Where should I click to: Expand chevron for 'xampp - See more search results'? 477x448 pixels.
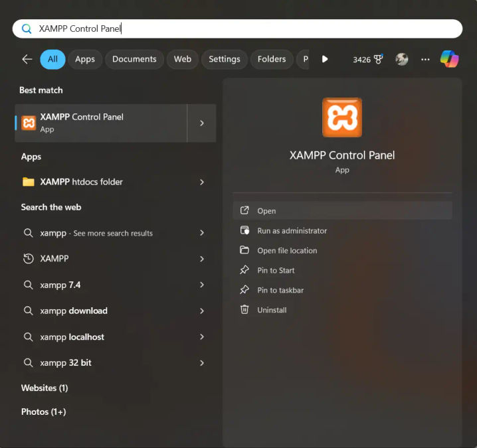tap(202, 233)
